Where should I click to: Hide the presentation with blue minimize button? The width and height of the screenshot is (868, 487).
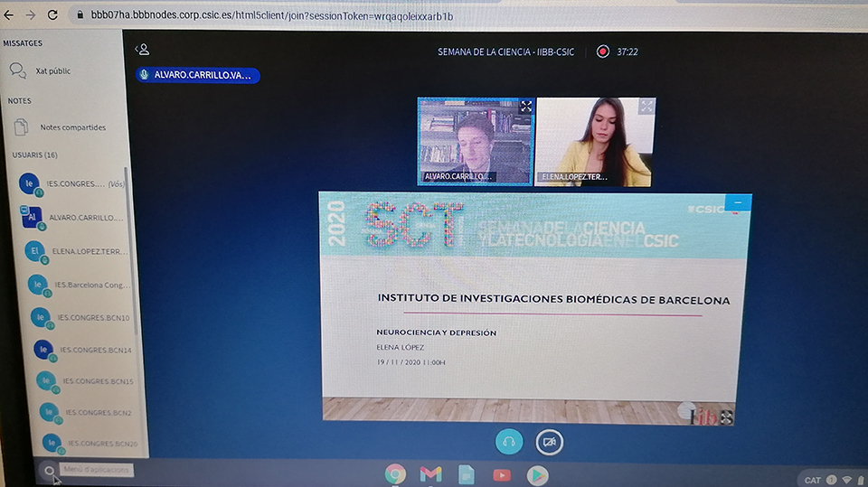(x=738, y=202)
